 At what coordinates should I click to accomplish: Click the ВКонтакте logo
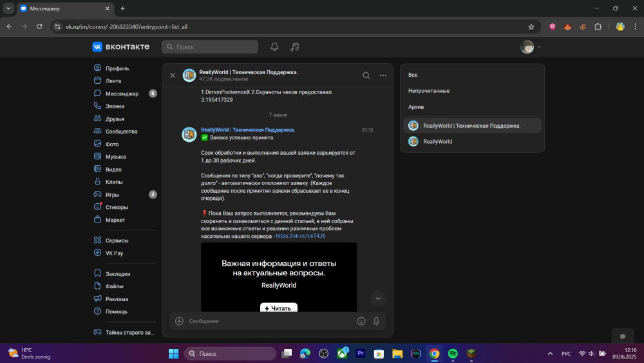[x=121, y=47]
